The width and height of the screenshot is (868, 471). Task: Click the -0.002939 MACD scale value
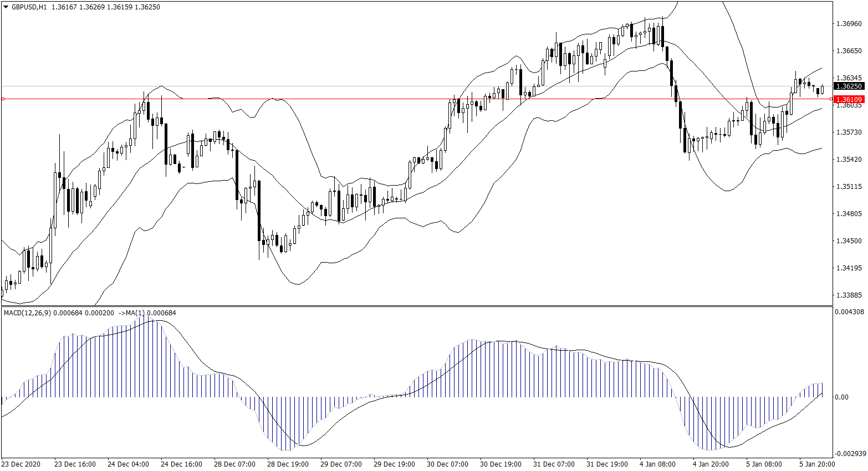click(x=849, y=453)
